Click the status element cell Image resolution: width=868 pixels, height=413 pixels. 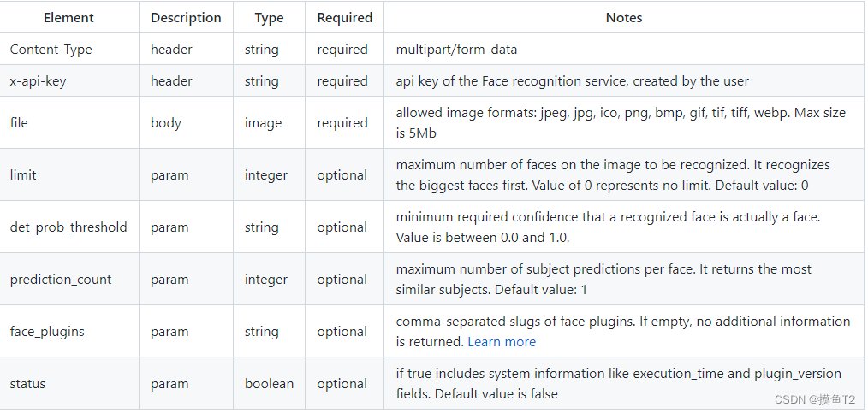27,384
